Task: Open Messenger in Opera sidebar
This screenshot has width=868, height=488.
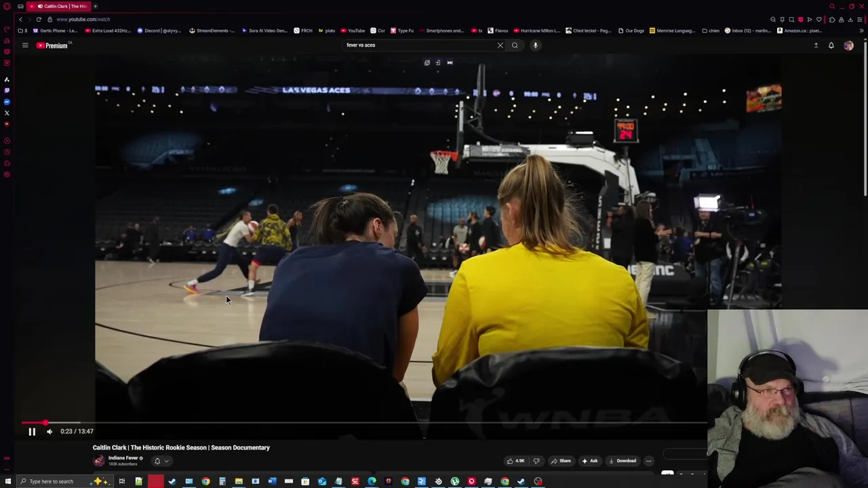Action: click(7, 102)
